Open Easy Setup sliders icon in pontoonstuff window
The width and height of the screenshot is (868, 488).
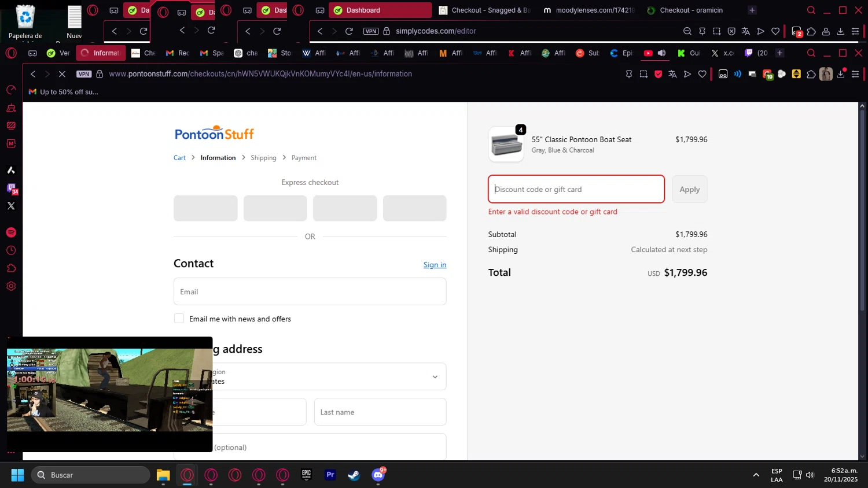point(855,74)
